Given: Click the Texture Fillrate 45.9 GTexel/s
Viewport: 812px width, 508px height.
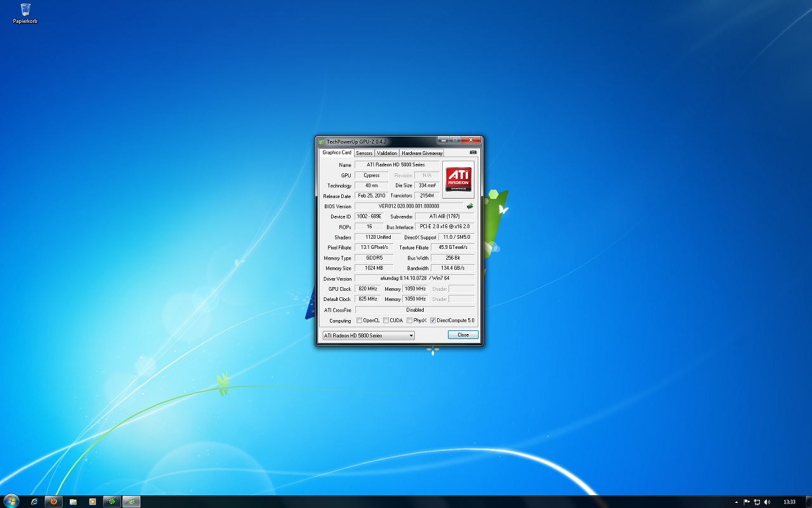Looking at the screenshot, I should coord(453,248).
